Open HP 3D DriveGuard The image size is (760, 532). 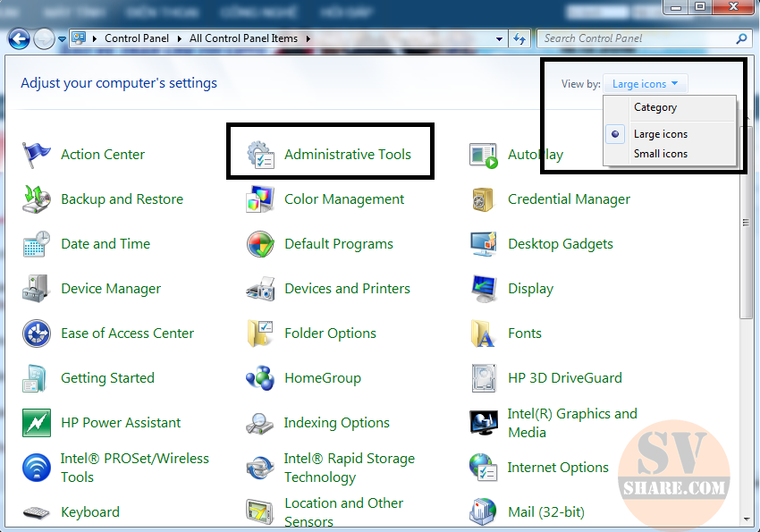click(x=565, y=377)
